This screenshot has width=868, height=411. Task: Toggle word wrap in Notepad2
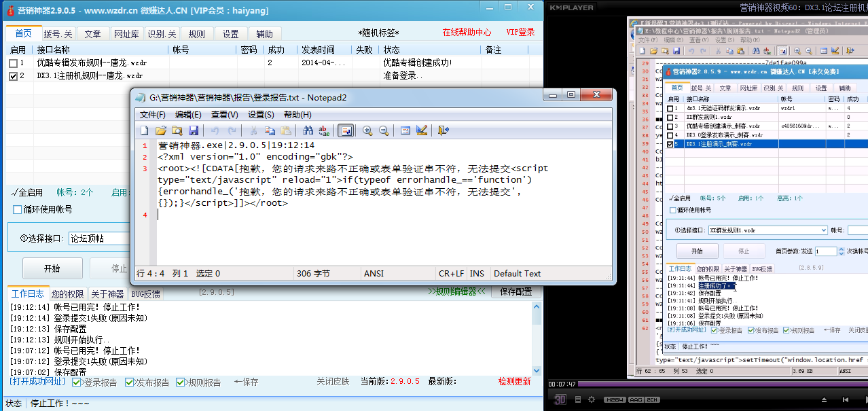(345, 130)
